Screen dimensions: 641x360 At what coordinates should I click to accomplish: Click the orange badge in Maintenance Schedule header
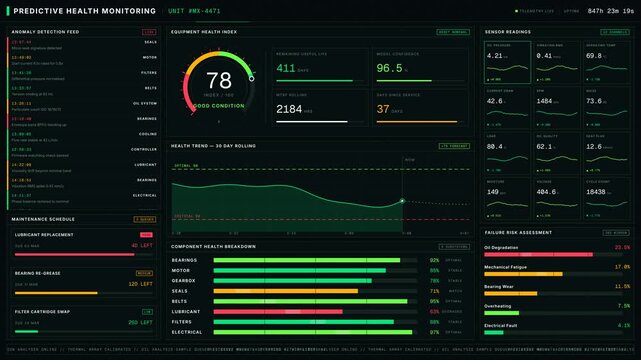coord(145,219)
